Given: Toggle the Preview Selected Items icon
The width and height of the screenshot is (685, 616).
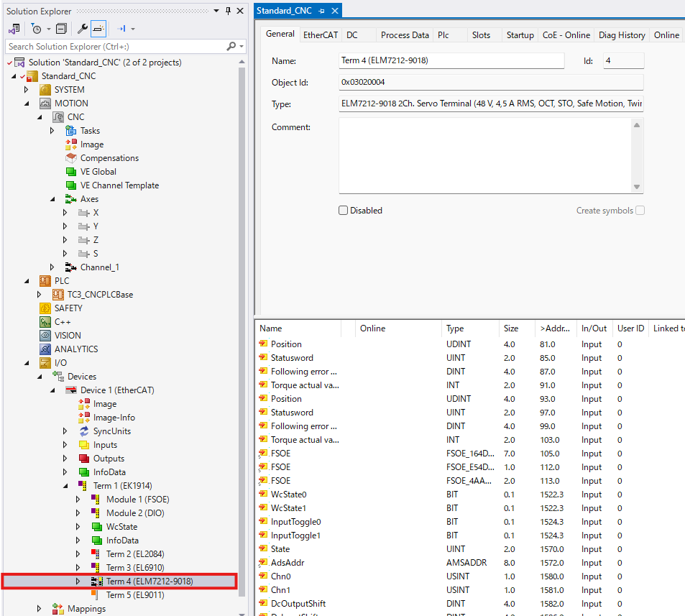Looking at the screenshot, I should [x=98, y=29].
